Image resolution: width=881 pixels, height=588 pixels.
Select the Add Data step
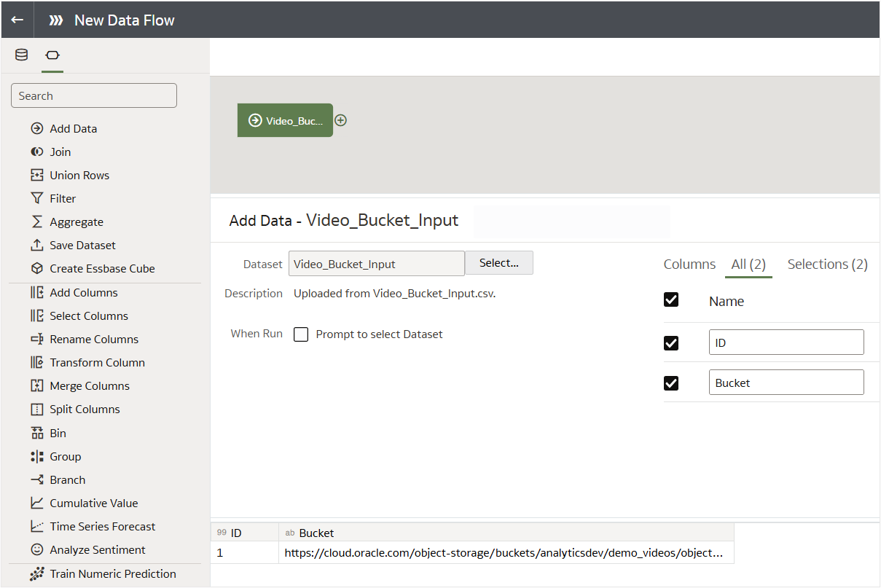pyautogui.click(x=73, y=128)
